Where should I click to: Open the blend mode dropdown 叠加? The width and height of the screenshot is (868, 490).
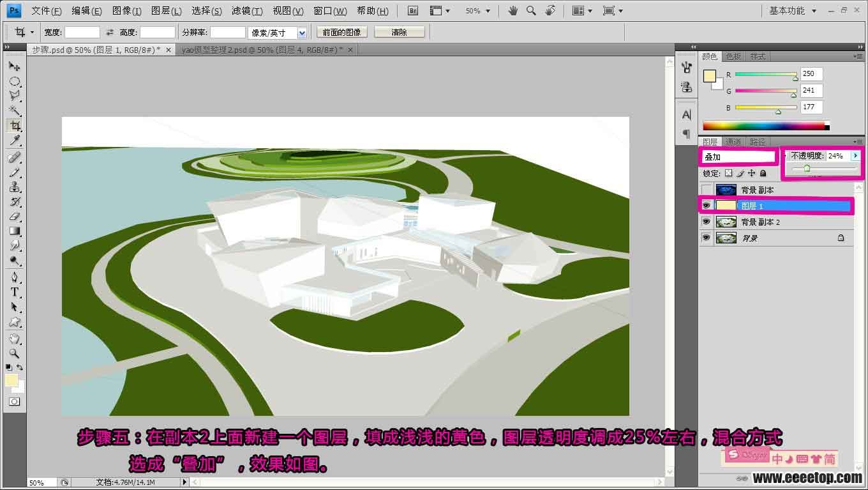coord(738,157)
